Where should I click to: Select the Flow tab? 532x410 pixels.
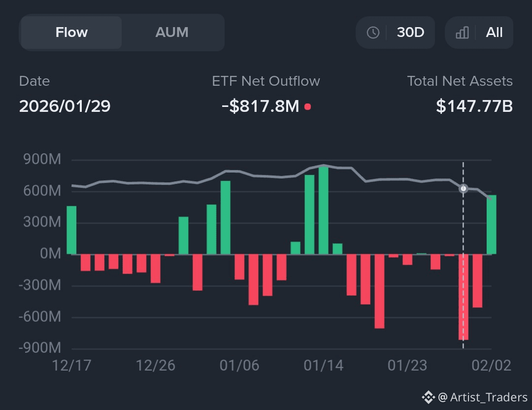pos(71,33)
